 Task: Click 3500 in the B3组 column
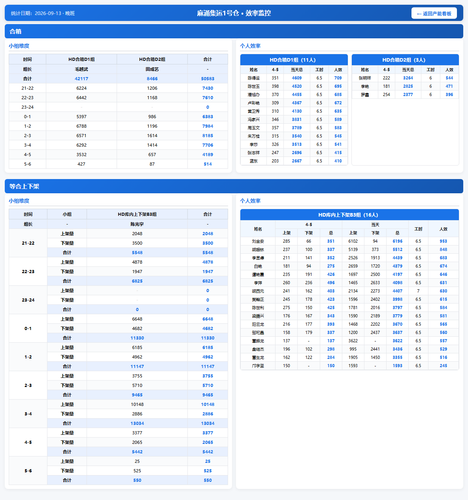tap(137, 243)
